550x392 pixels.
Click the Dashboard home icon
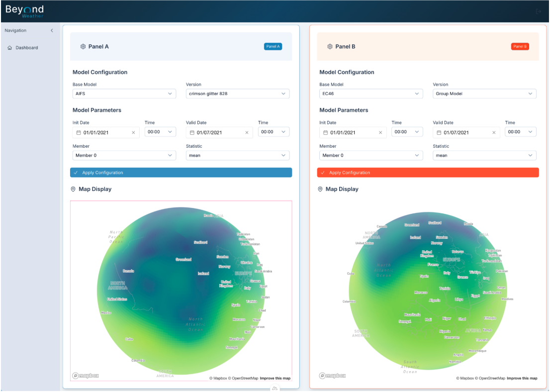(9, 48)
